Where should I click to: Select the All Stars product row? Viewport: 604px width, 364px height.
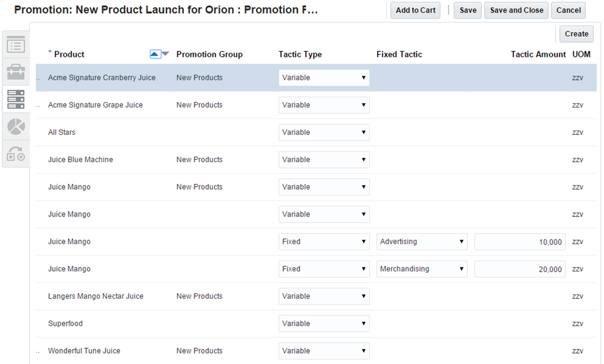tap(62, 132)
